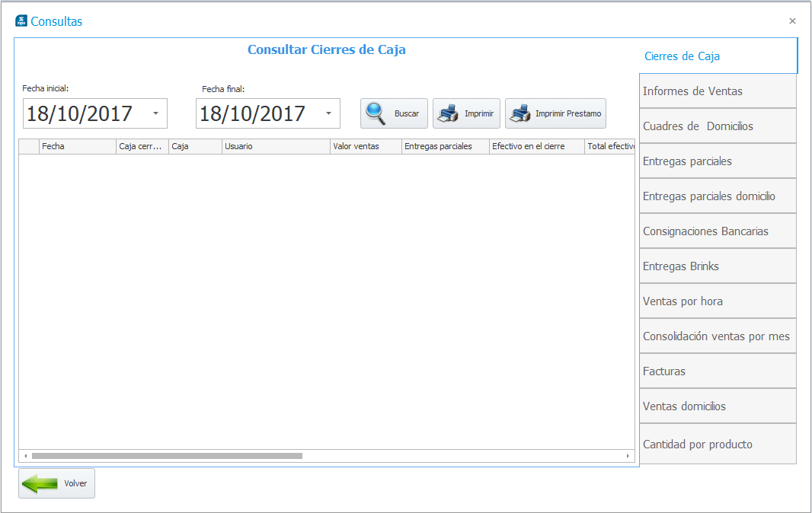Image resolution: width=812 pixels, height=513 pixels.
Task: Click the Caja cerr... column header
Action: tap(142, 146)
